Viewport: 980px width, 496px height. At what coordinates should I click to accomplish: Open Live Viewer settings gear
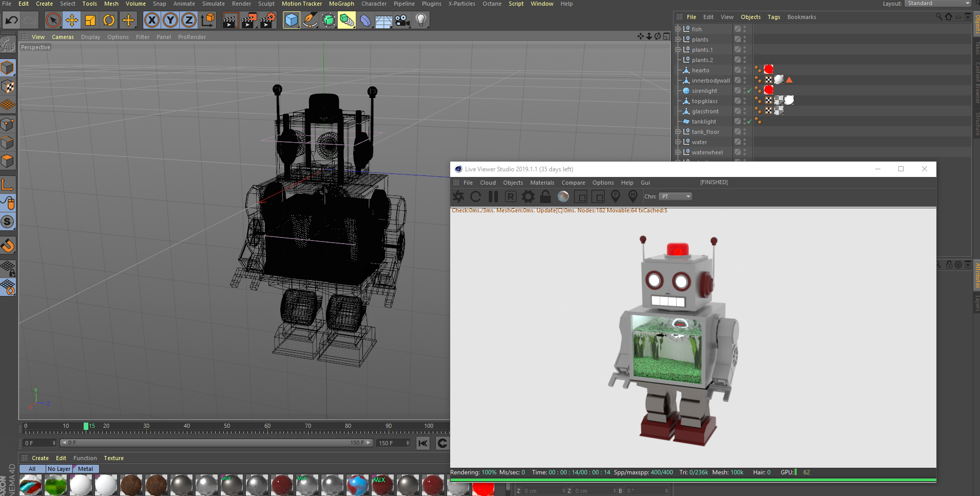click(528, 196)
